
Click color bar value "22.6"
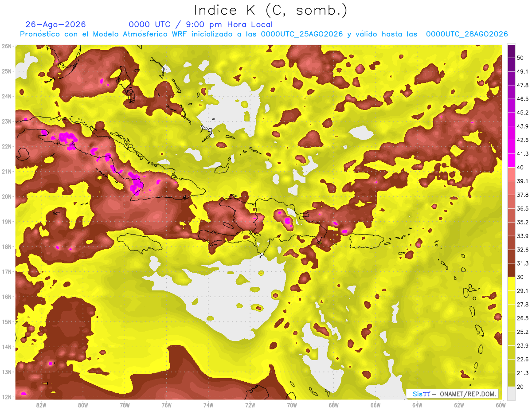[x=522, y=359]
